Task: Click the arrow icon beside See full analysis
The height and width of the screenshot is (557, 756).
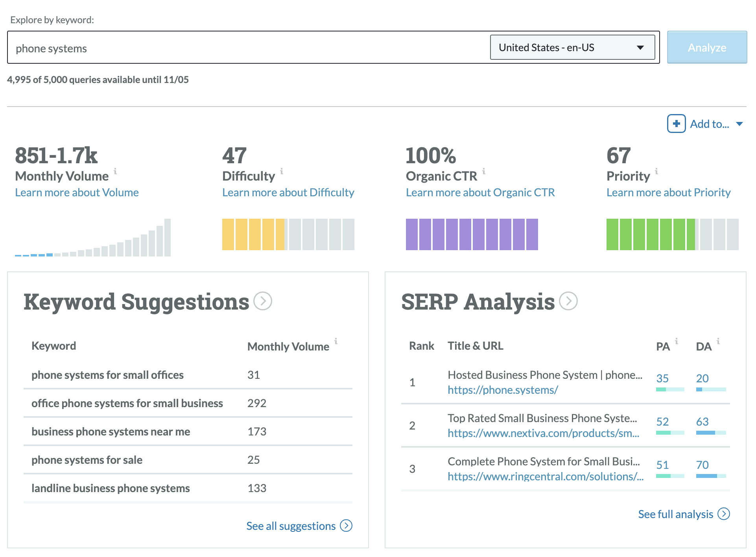Action: [x=724, y=514]
